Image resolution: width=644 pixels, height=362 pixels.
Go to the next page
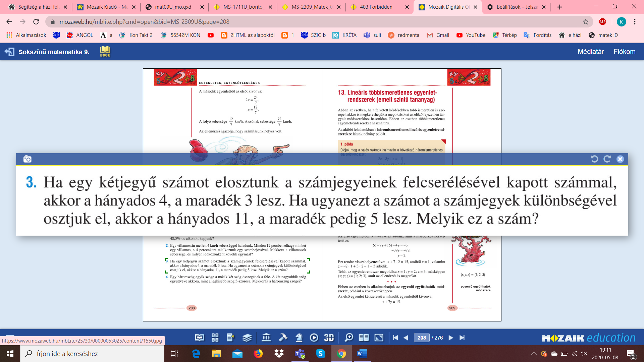pyautogui.click(x=451, y=338)
